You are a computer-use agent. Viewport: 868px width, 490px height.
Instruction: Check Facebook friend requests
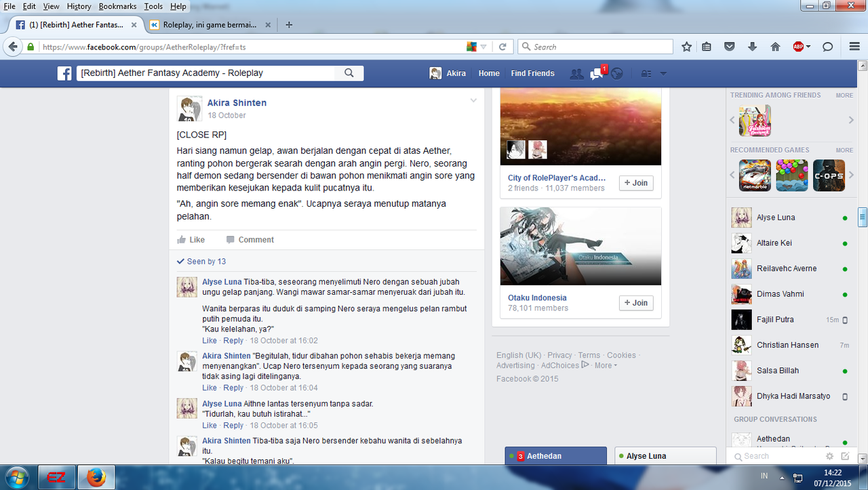[x=576, y=73]
